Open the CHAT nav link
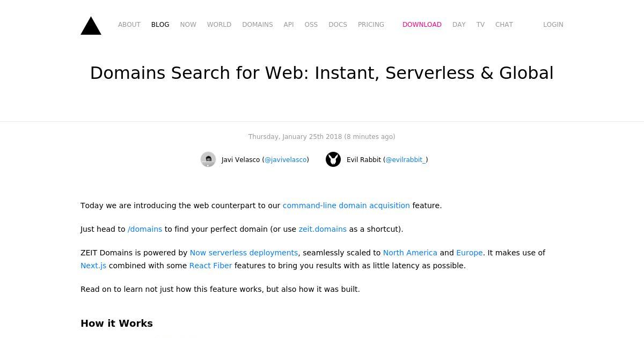Screen dimensions: 644x338 point(504,25)
